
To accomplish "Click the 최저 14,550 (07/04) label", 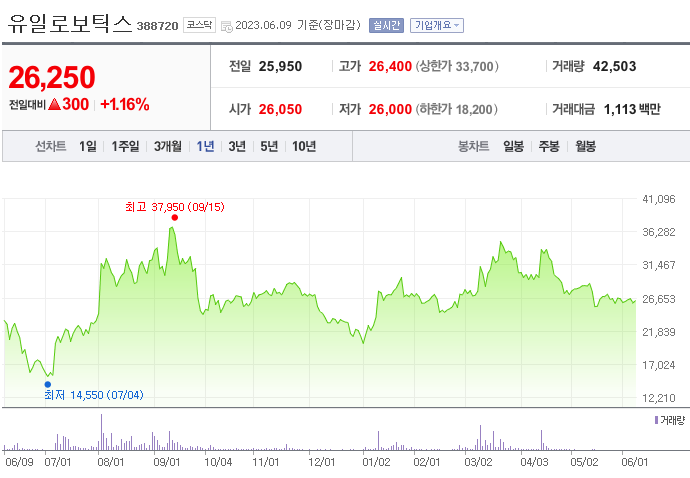I will click(94, 395).
